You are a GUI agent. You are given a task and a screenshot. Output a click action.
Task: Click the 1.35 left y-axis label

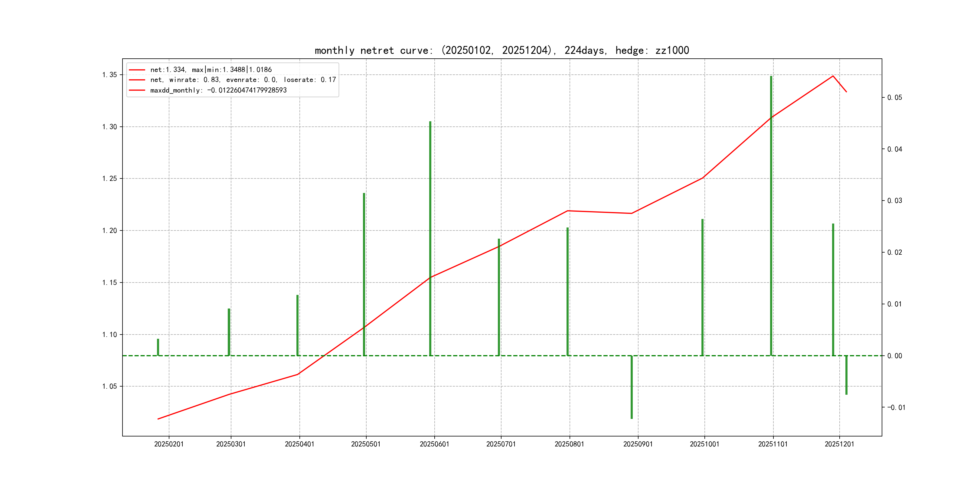pyautogui.click(x=109, y=75)
